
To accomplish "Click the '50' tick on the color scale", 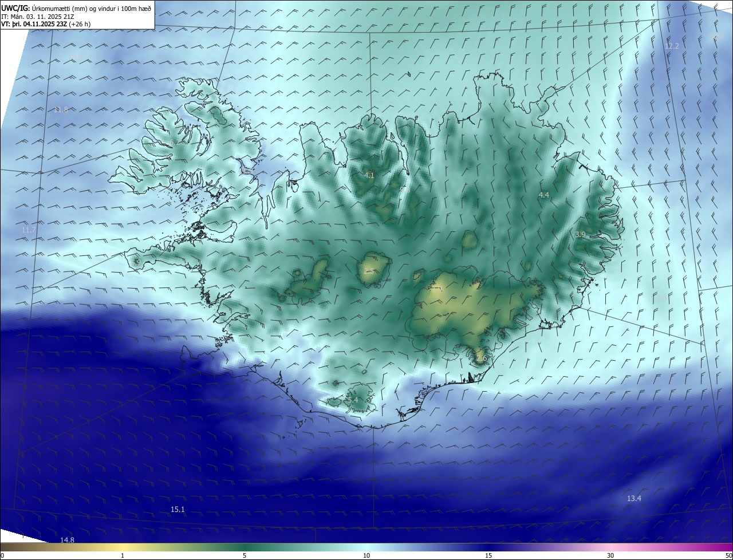I will pyautogui.click(x=728, y=555).
